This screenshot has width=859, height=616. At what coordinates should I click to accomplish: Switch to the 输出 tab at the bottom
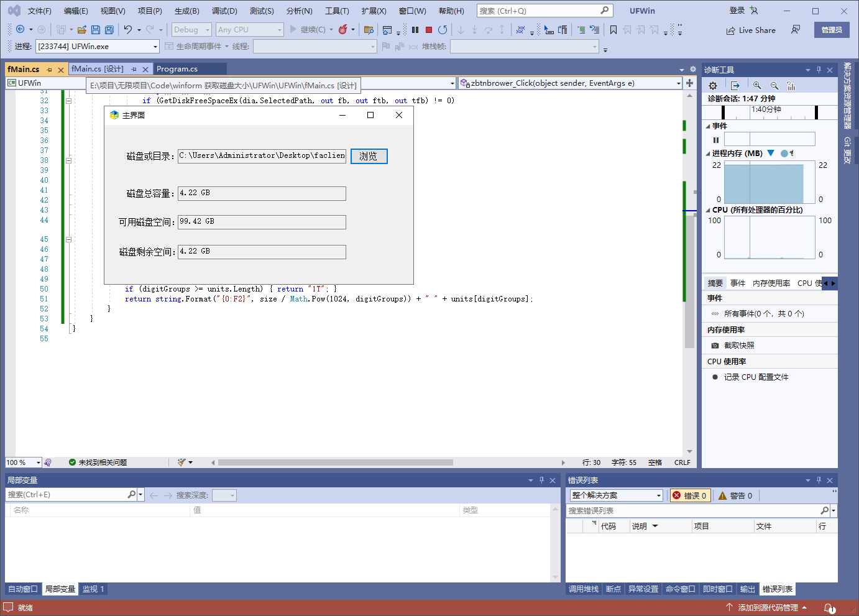pyautogui.click(x=748, y=589)
